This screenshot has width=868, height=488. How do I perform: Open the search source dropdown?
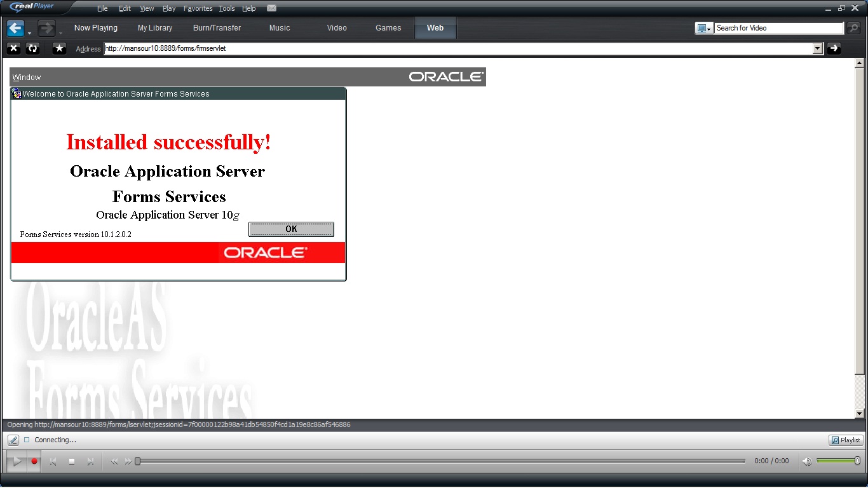point(703,29)
